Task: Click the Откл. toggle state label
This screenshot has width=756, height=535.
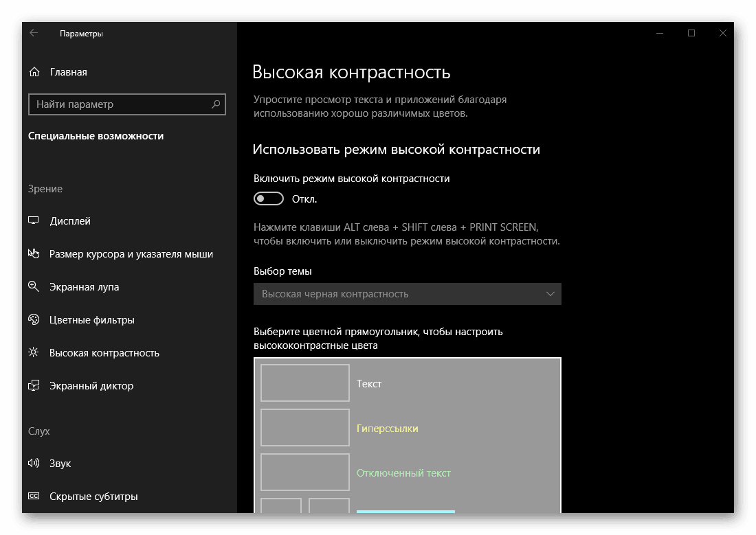Action: click(x=304, y=199)
